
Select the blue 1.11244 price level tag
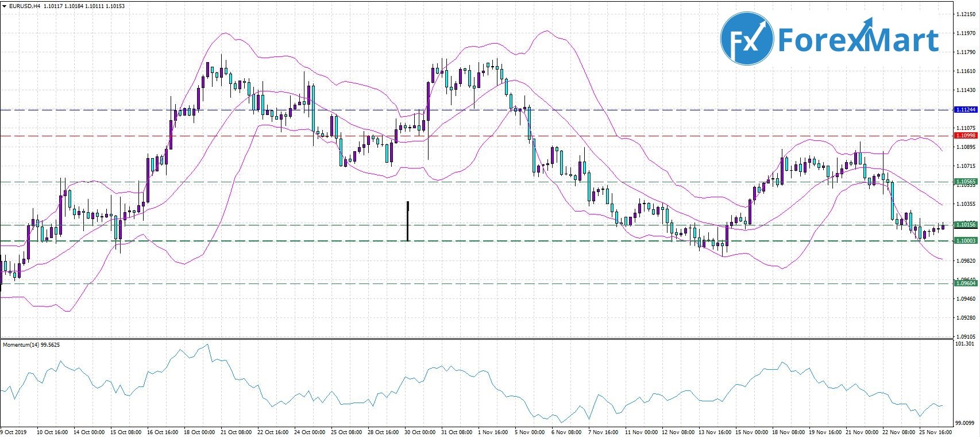point(966,109)
